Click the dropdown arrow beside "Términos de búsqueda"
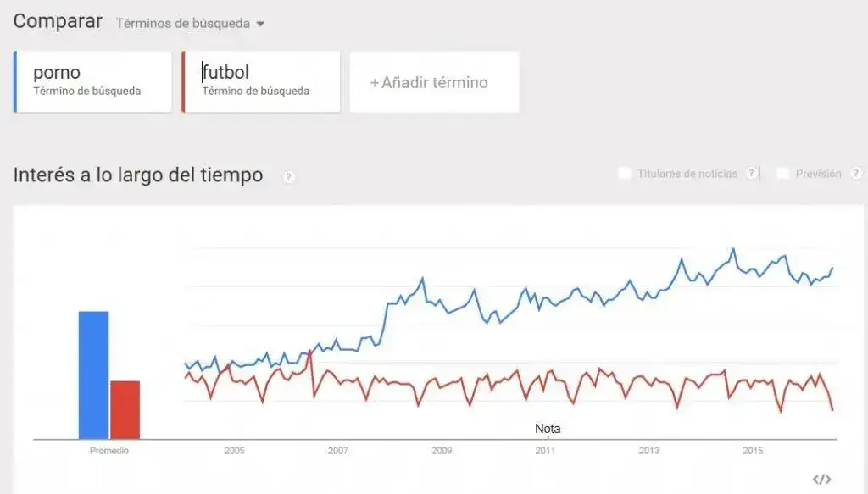 (x=259, y=24)
